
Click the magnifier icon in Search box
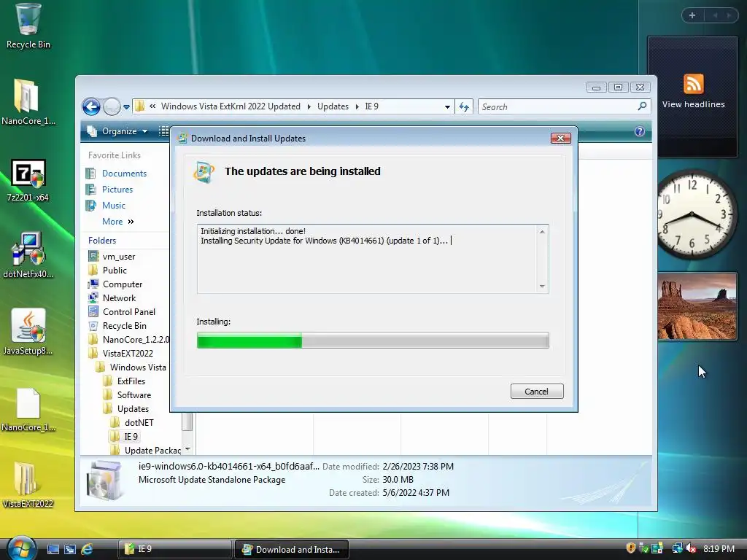[x=642, y=106]
